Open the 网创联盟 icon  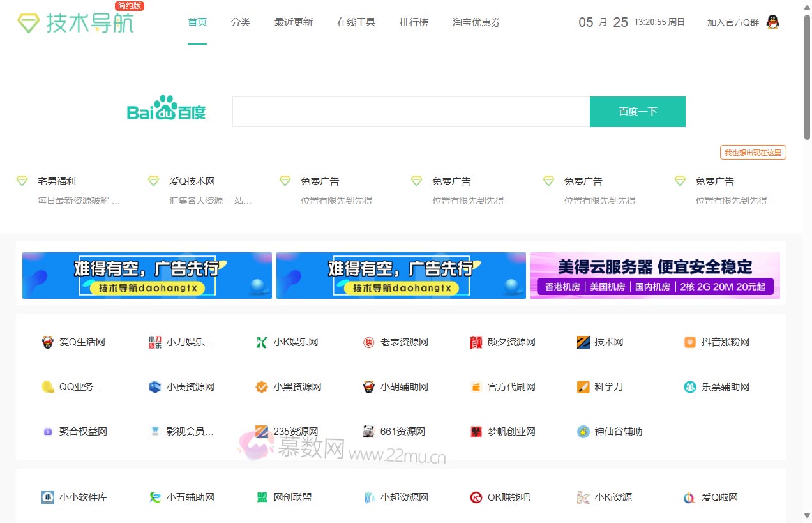pos(261,497)
